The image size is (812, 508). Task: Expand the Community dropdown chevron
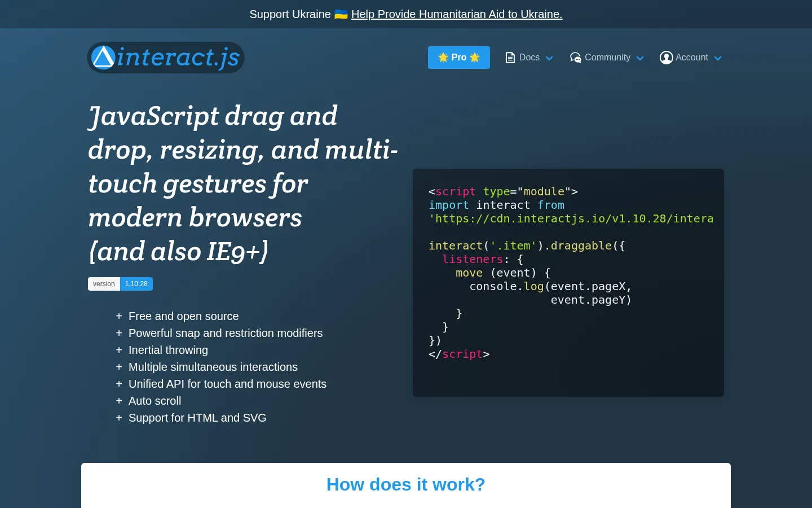click(x=640, y=58)
